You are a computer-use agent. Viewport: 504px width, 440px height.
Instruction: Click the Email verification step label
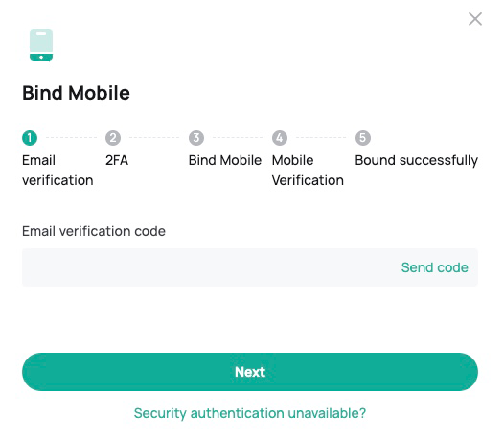click(x=57, y=170)
